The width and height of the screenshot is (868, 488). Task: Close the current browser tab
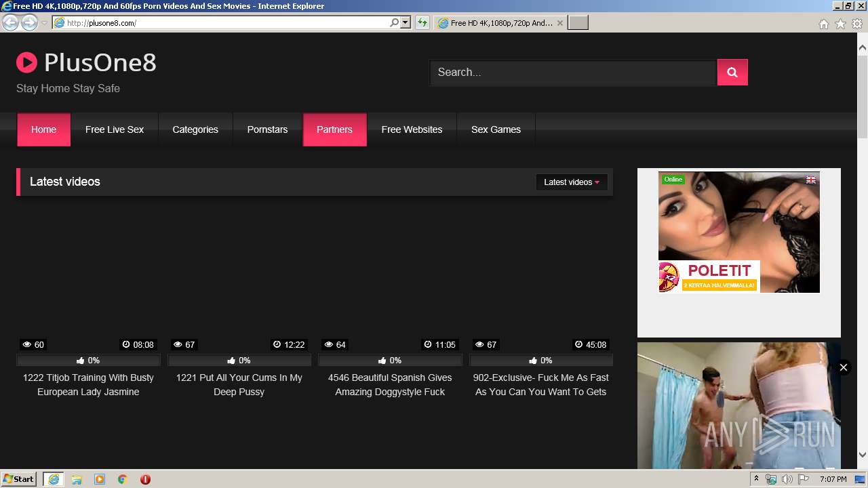[560, 23]
